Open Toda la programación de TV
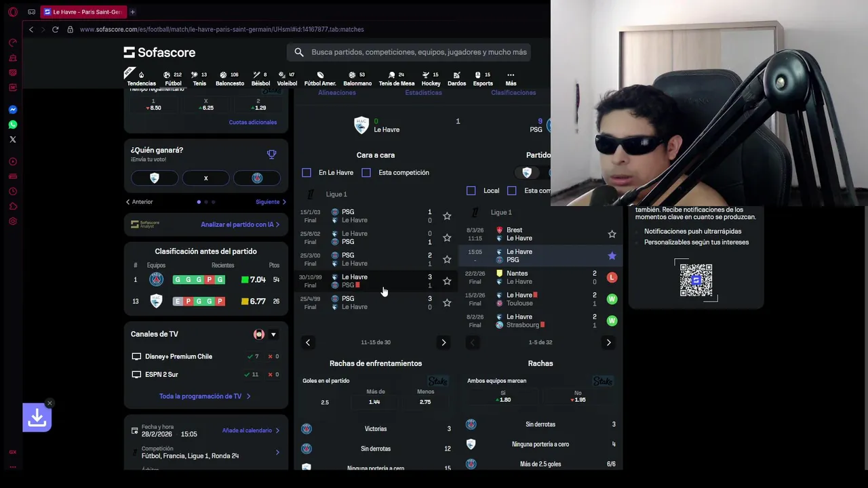 (x=205, y=396)
